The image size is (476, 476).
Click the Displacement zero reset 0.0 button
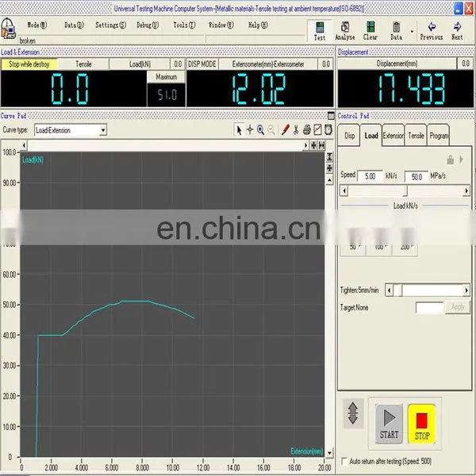tap(466, 63)
